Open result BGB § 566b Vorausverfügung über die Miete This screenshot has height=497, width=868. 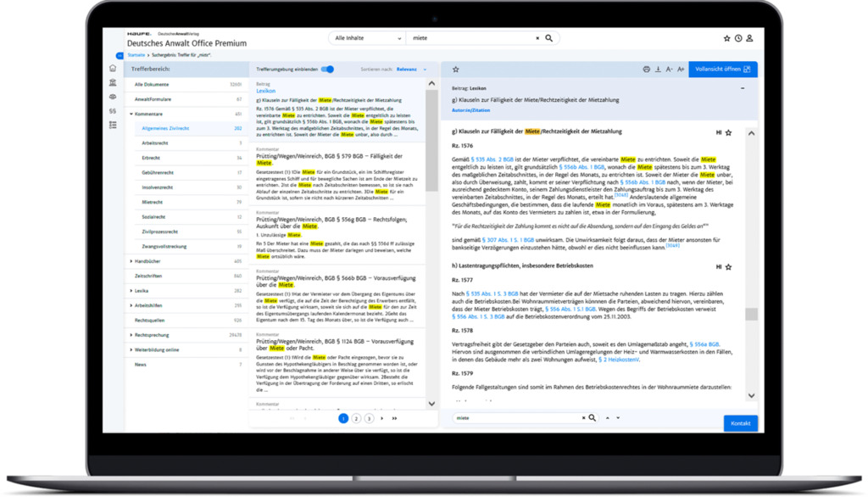click(336, 282)
